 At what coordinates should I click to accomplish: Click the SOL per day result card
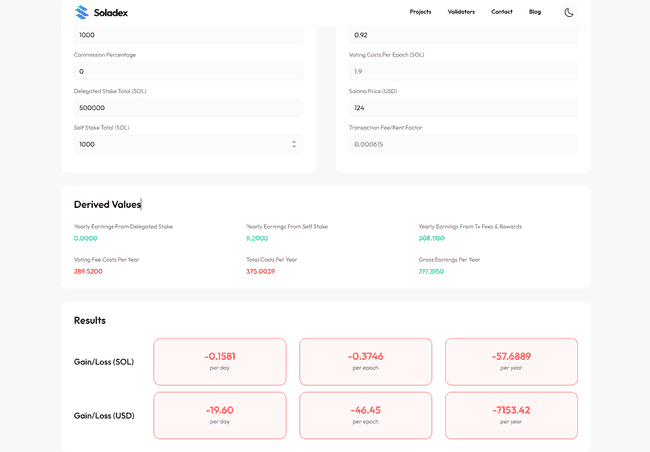220,361
